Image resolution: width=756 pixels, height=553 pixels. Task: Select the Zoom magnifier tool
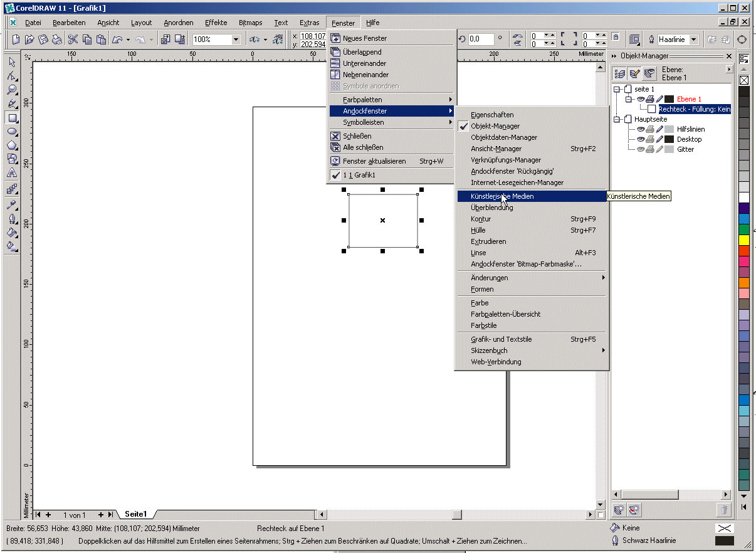12,90
